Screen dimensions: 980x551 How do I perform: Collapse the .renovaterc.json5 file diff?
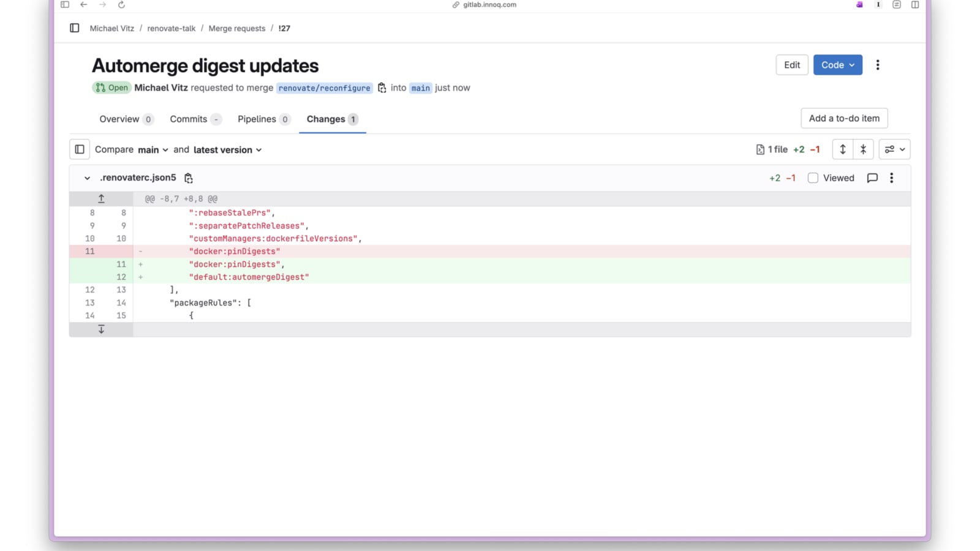pos(87,178)
